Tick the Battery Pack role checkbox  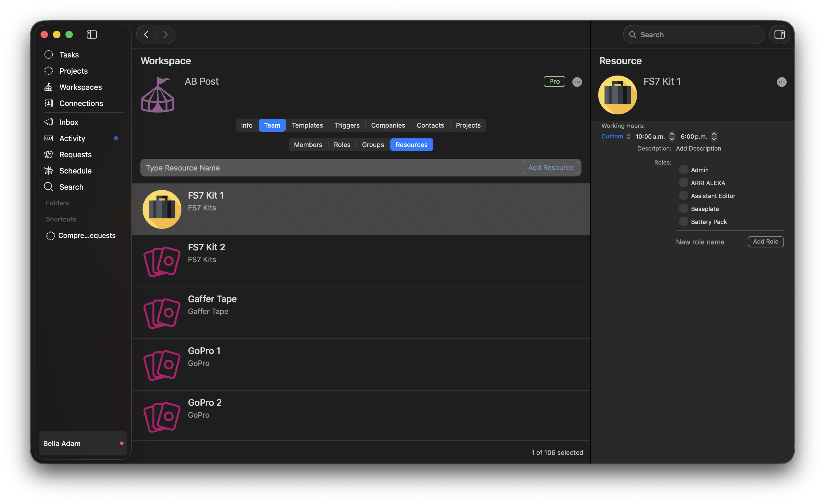[x=683, y=222]
